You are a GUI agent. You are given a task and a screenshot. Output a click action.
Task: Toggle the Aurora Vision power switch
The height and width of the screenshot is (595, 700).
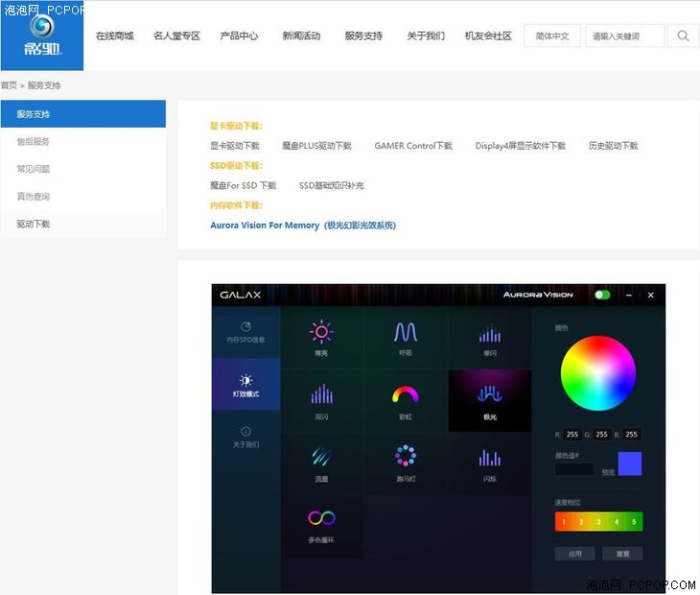click(602, 295)
